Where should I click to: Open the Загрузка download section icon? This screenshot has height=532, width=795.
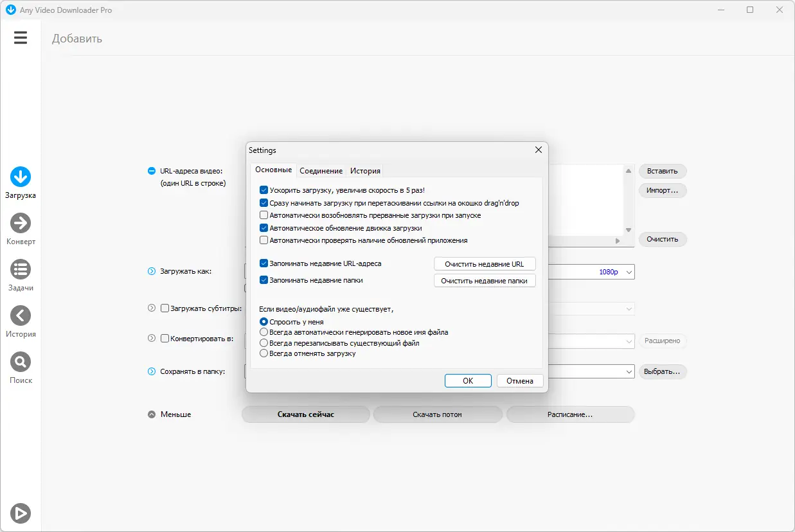point(21,177)
